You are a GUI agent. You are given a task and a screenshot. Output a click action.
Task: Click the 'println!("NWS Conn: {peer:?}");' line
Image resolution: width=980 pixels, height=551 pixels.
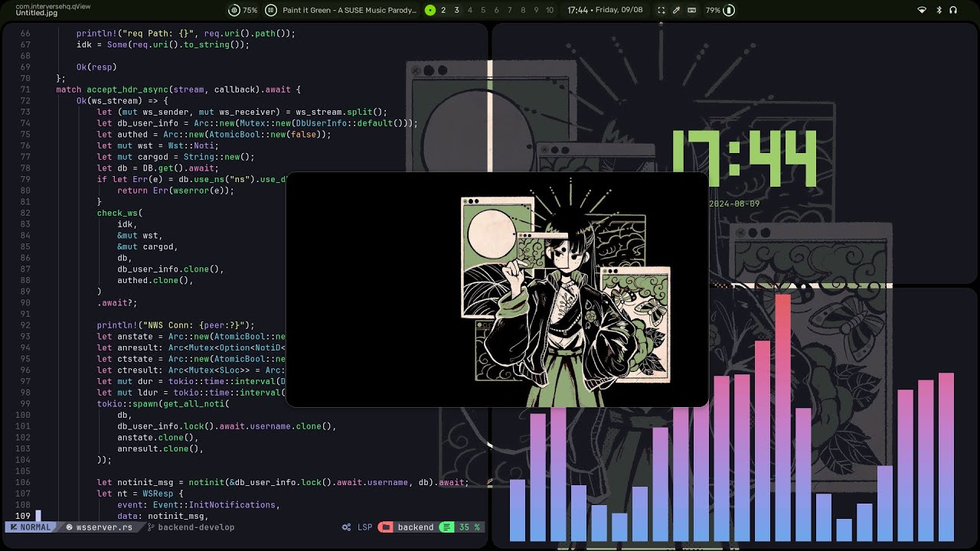pos(175,325)
